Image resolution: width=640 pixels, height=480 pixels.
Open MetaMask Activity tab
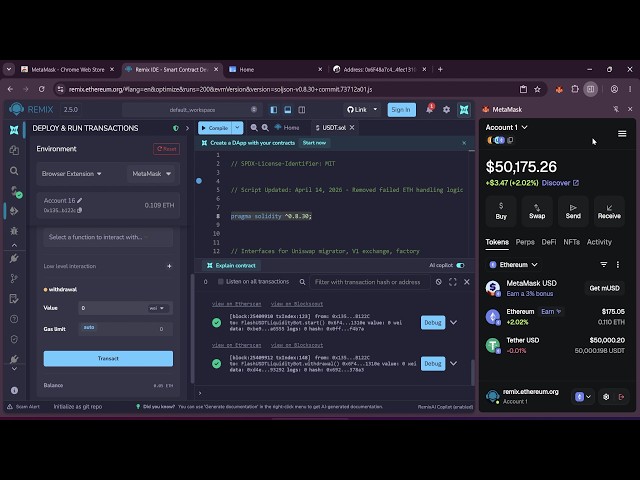[599, 242]
